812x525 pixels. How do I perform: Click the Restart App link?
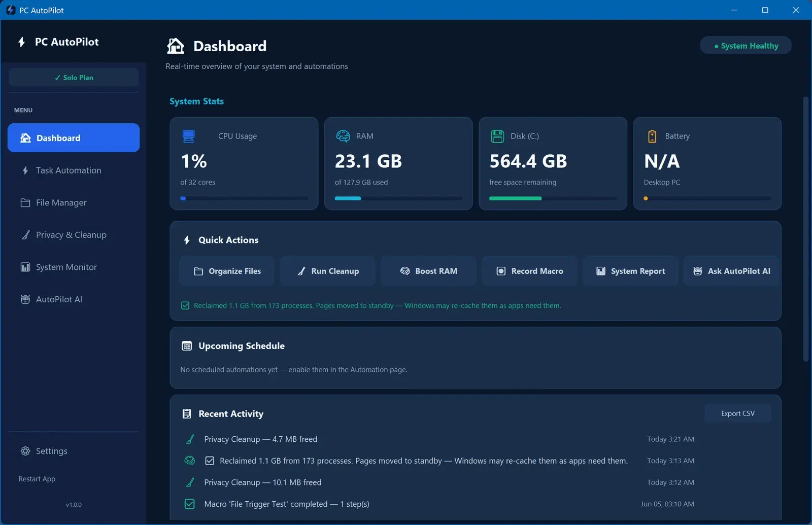coord(37,479)
